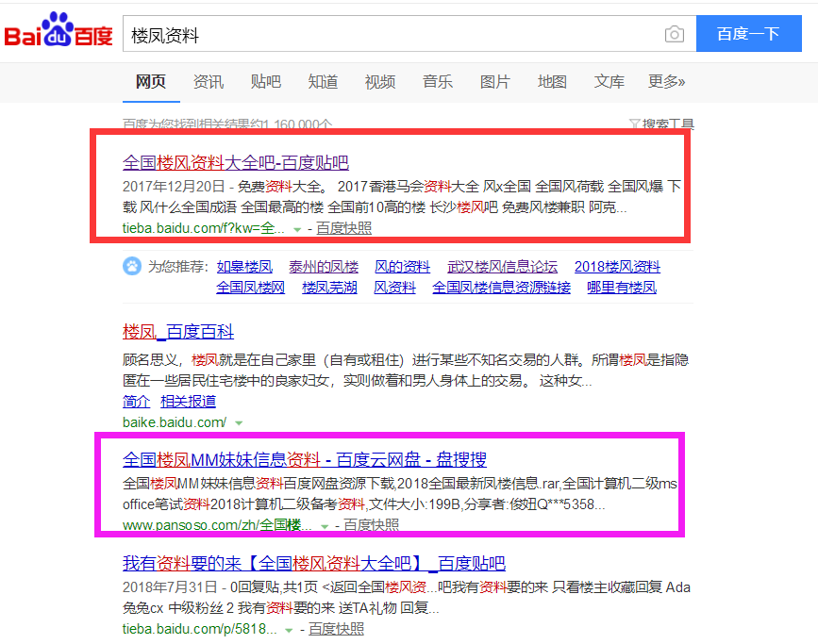
Task: Open 百度快照 for pansoso result
Action: click(371, 524)
